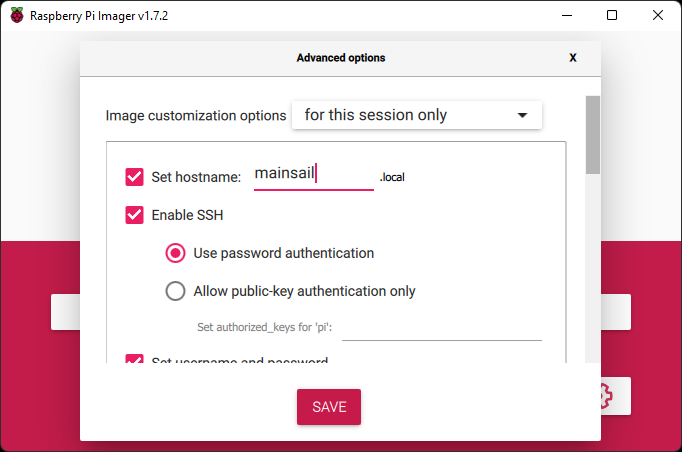Click the partially hidden gear settings icon
This screenshot has height=452, width=682.
coord(606,396)
